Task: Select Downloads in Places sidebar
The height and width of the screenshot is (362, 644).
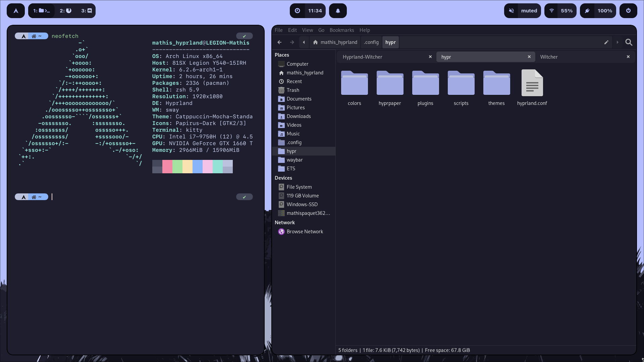Action: click(299, 116)
